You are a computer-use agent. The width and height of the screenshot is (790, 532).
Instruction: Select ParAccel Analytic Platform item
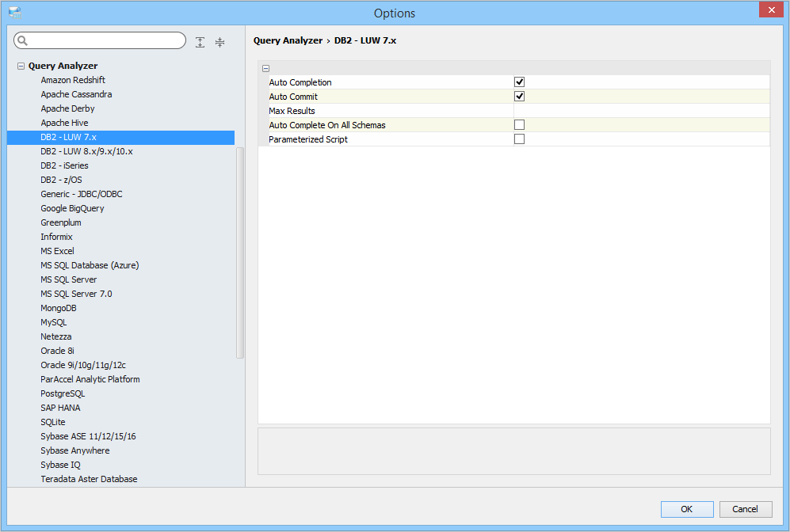click(90, 379)
